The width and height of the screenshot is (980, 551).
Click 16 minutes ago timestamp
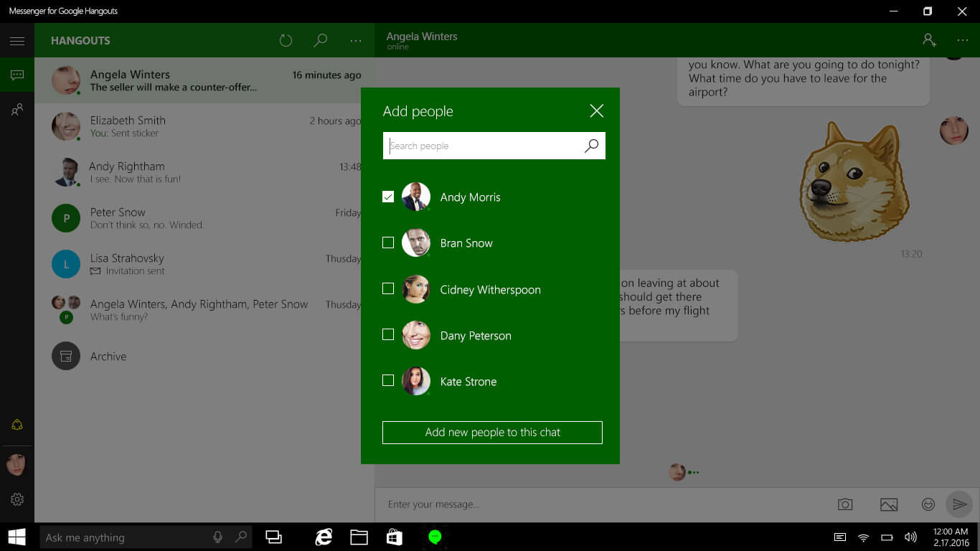point(326,75)
